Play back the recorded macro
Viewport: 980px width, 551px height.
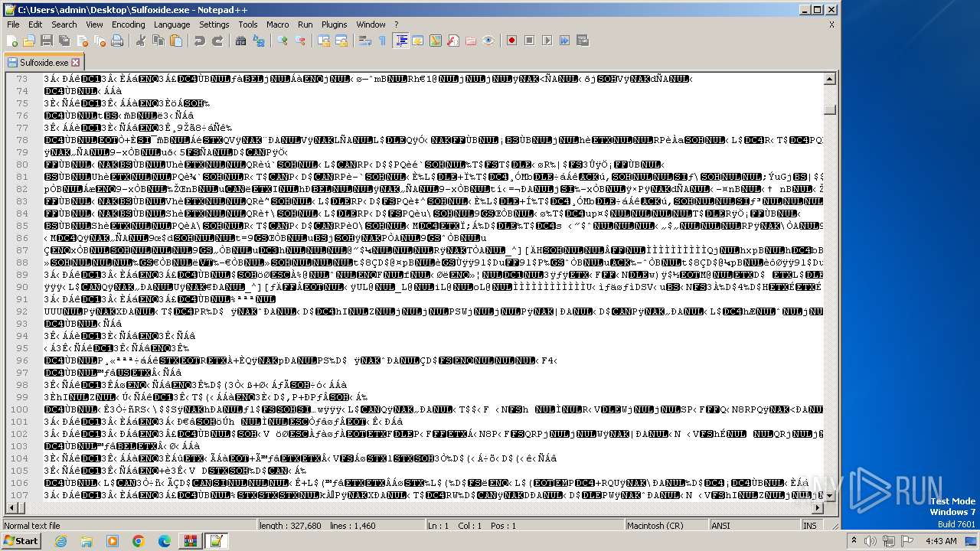(x=547, y=41)
